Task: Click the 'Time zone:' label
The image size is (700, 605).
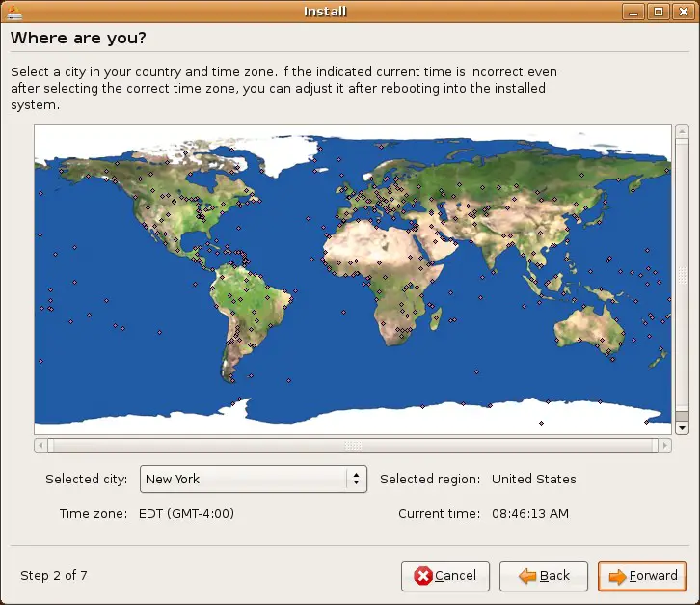Action: point(94,514)
